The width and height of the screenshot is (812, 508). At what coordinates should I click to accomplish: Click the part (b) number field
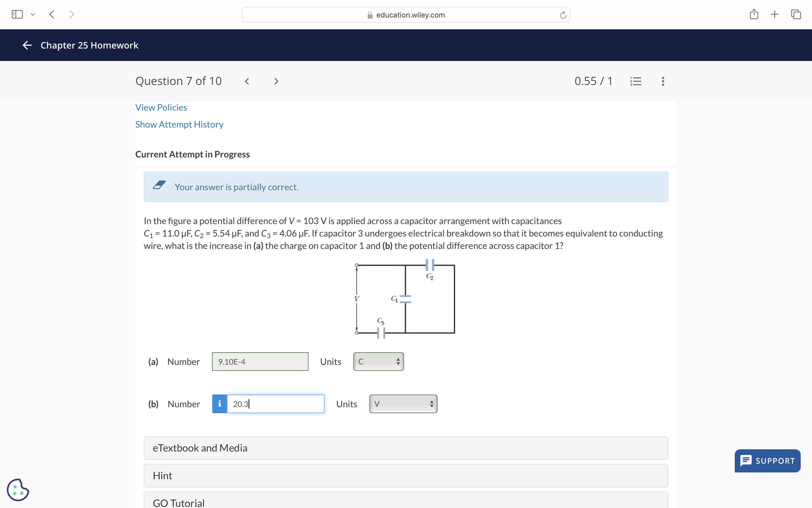point(276,404)
